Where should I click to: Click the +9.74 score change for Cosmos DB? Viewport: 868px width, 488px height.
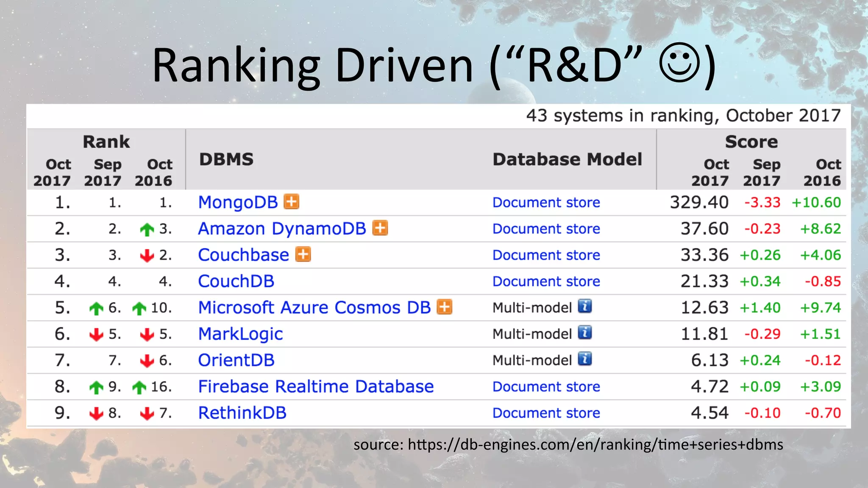821,308
